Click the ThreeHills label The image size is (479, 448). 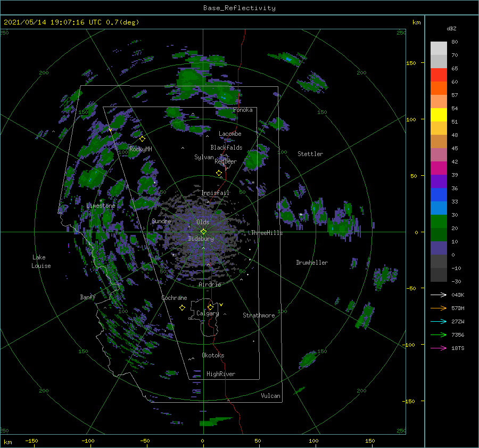[x=267, y=233]
